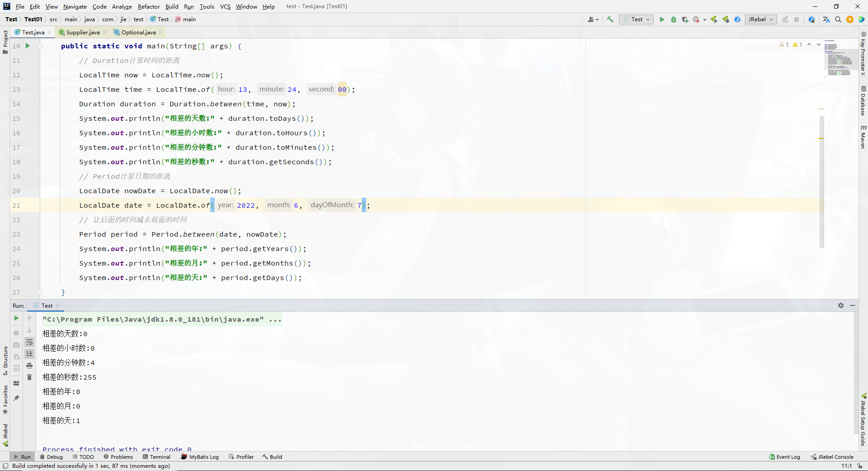
Task: Open the translate icon in toolbar
Action: point(826,19)
